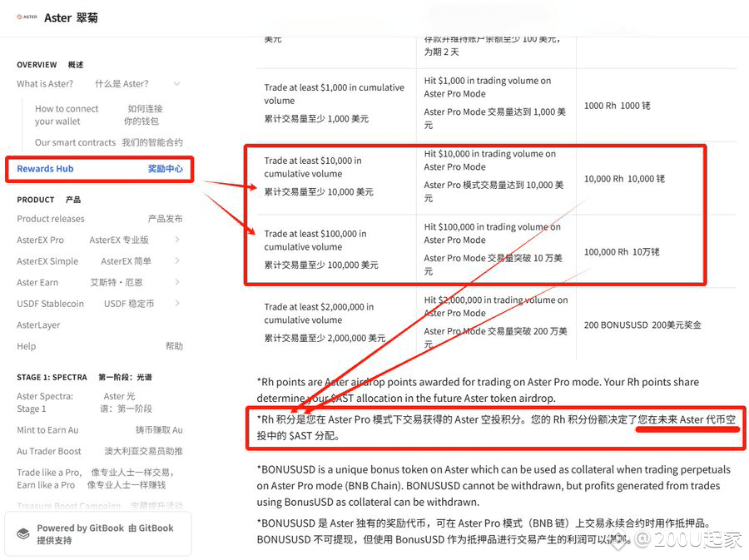Click the Aster logo icon in header
Viewport: 749px width, 560px height.
pos(25,17)
